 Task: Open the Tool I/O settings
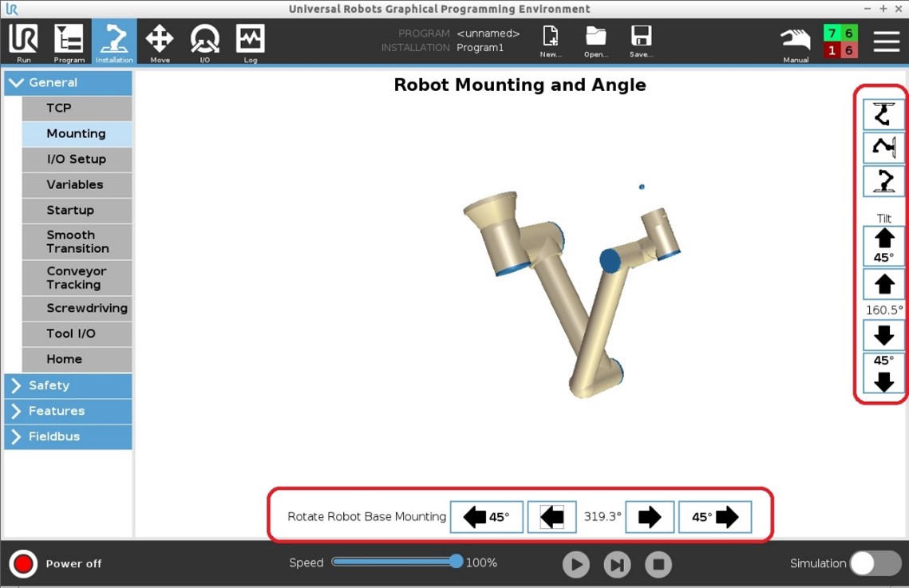pyautogui.click(x=77, y=333)
